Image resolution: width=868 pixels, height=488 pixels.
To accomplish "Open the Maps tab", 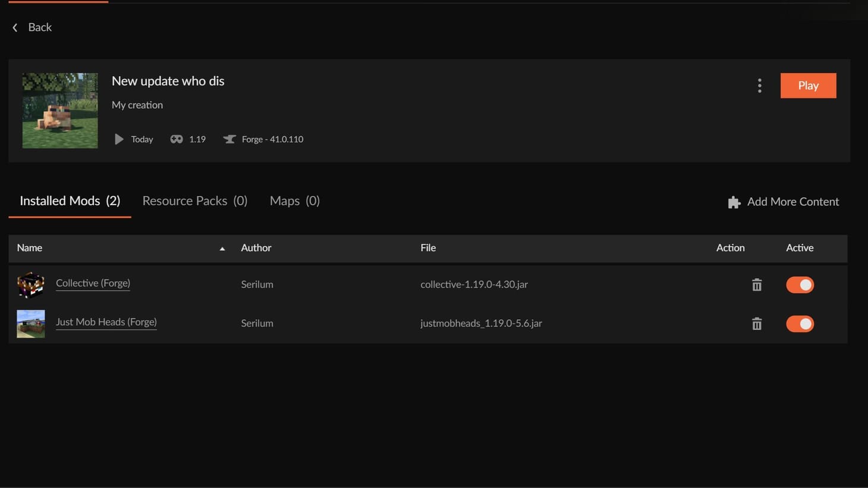I will (294, 201).
